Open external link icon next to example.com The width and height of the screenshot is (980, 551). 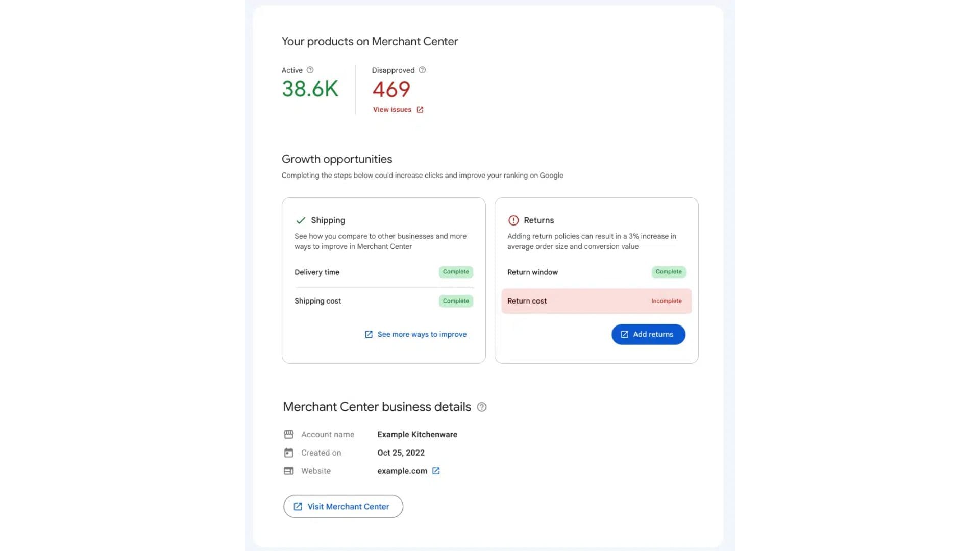[436, 471]
